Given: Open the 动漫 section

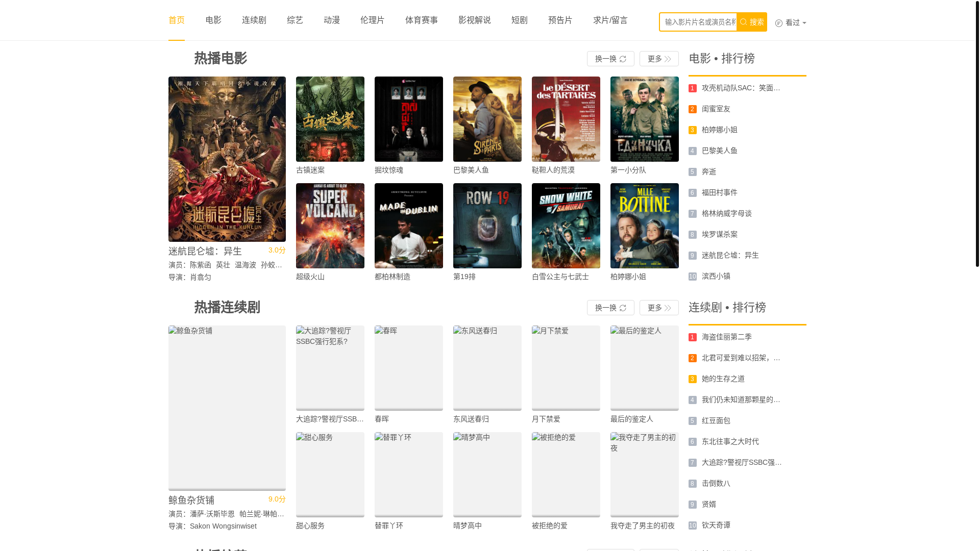Looking at the screenshot, I should click(x=332, y=20).
